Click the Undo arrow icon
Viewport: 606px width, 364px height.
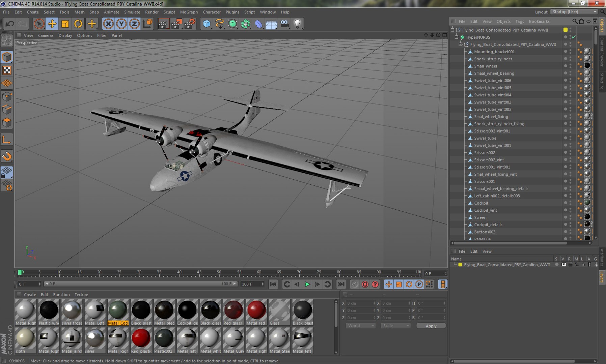click(10, 24)
